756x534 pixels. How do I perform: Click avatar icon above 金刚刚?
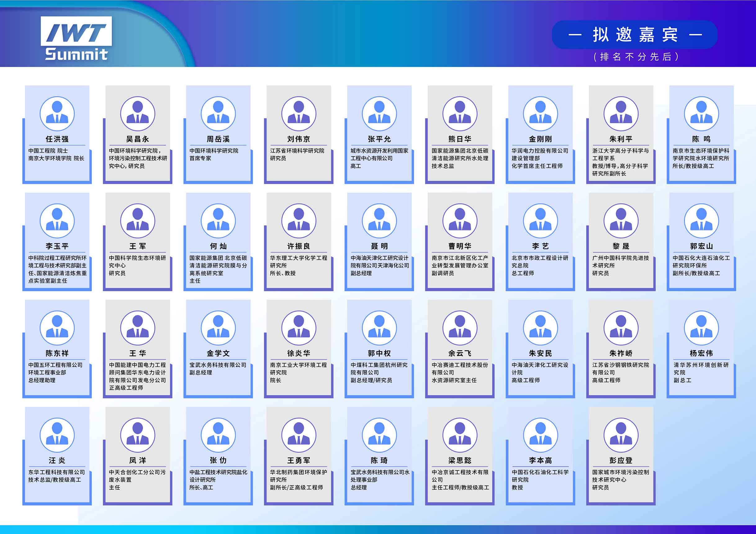(540, 114)
